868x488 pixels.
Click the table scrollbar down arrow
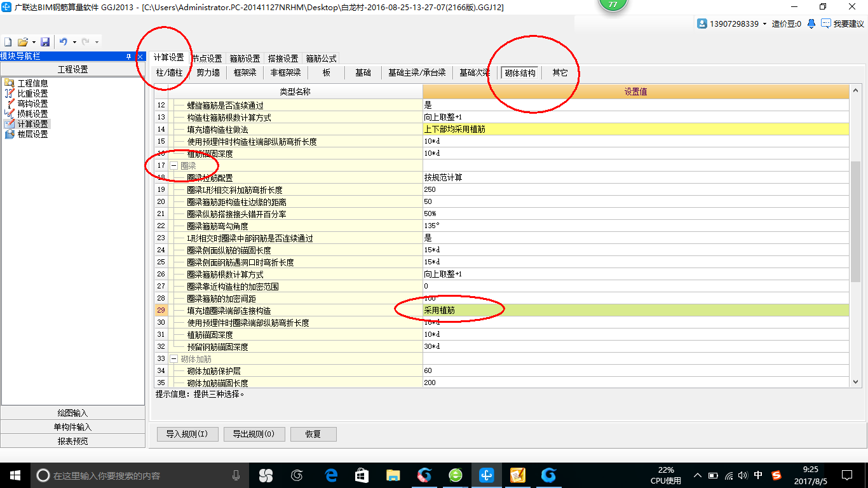855,382
